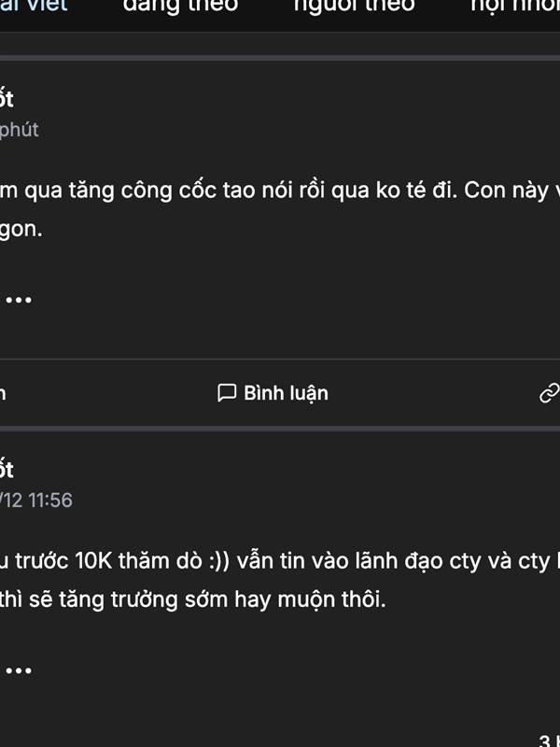Open the first post author's profile name
This screenshot has width=560, height=747.
pyautogui.click(x=7, y=99)
